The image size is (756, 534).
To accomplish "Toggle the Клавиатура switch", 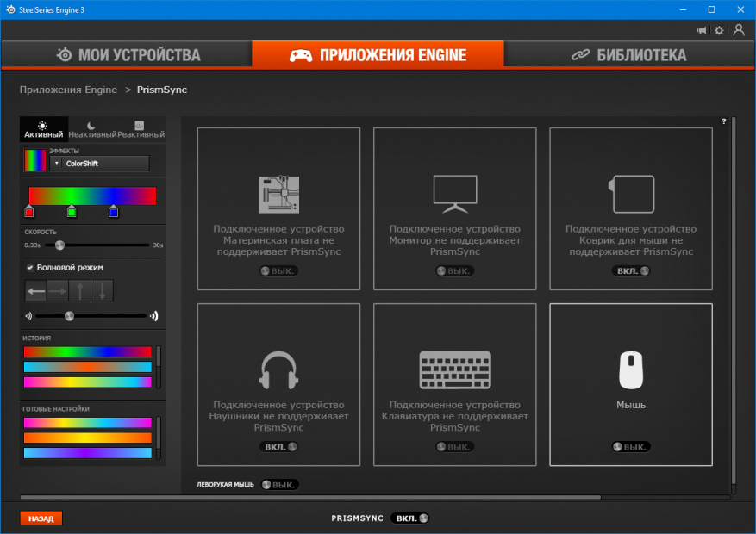I will 454,447.
